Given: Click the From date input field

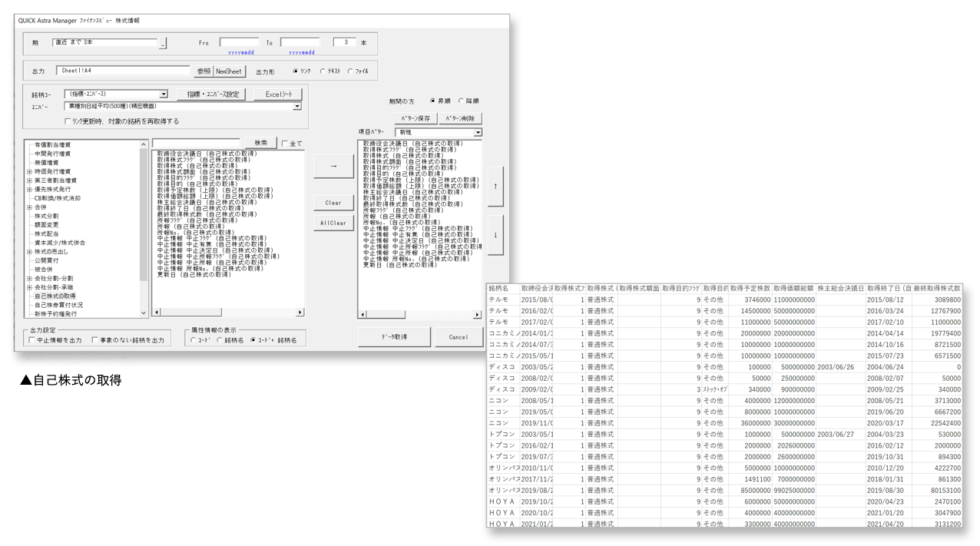Looking at the screenshot, I should 239,43.
